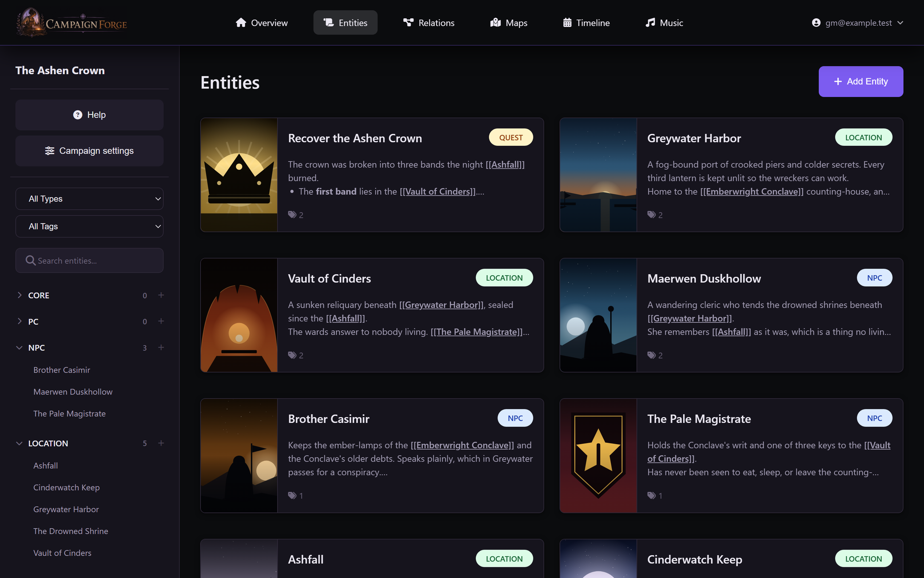
Task: Switch to the Music tab
Action: [x=664, y=23]
